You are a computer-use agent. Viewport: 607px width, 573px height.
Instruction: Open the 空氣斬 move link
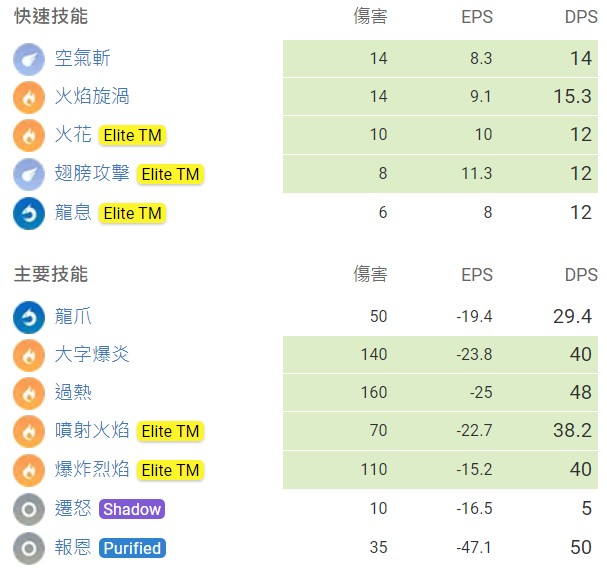click(x=82, y=59)
